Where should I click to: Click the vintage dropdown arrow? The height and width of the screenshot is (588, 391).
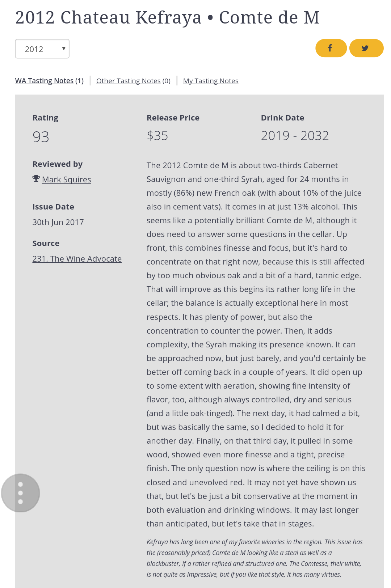64,48
